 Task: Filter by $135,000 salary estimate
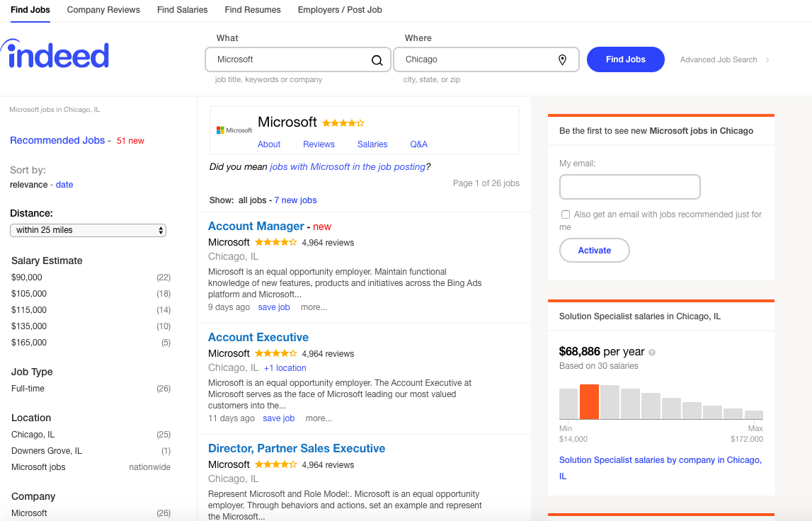29,326
